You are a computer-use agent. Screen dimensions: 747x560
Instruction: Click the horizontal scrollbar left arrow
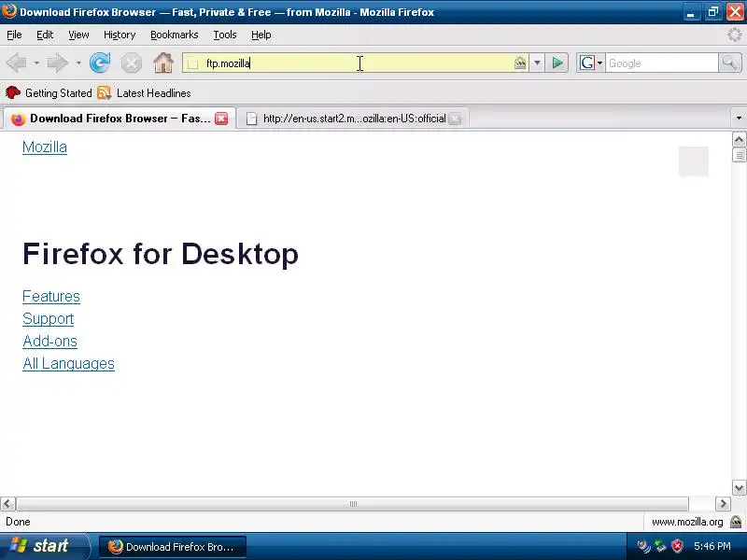(7, 504)
